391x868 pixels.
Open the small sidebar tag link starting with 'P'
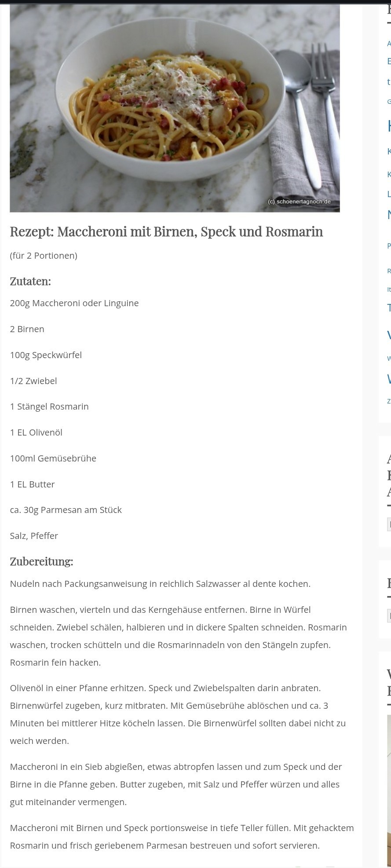coord(389,246)
